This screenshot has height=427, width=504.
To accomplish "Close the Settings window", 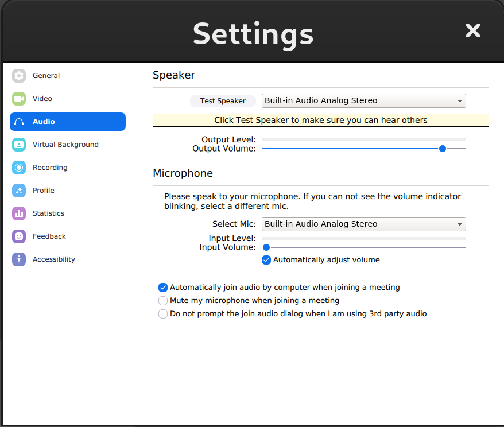I will point(472,31).
